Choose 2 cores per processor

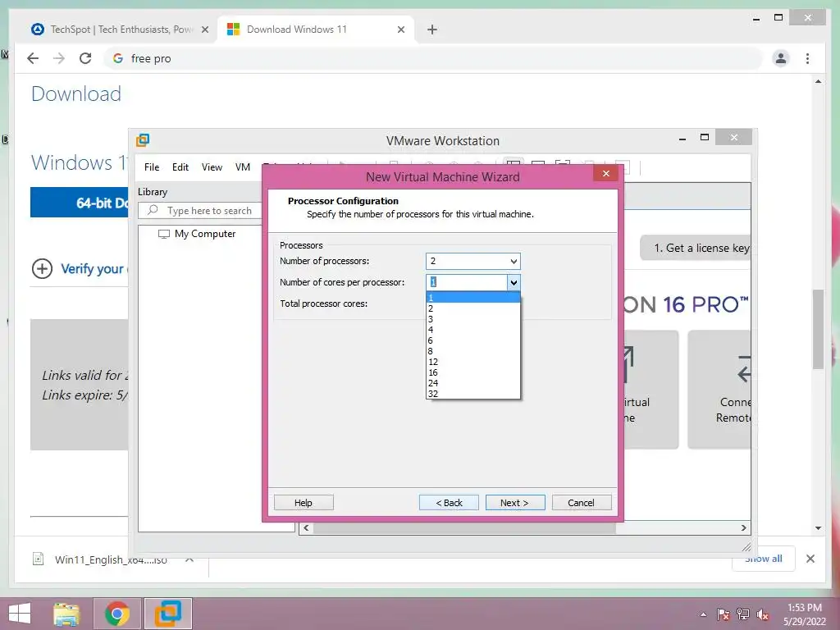[x=473, y=308]
